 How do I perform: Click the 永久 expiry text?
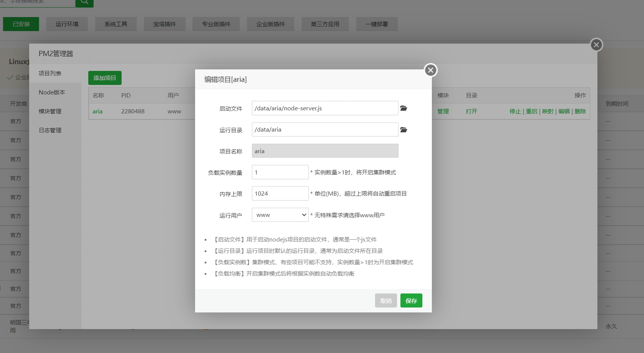pos(611,326)
